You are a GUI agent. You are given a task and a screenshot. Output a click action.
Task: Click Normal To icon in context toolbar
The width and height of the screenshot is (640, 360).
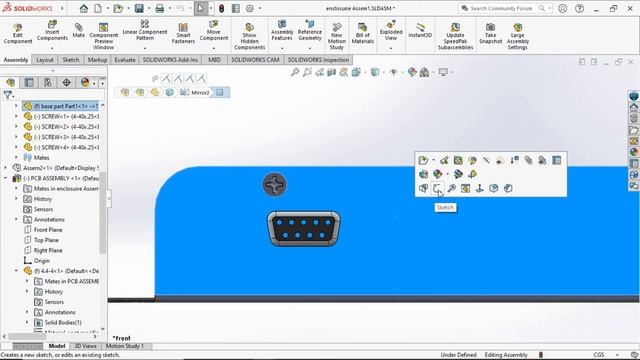click(480, 188)
